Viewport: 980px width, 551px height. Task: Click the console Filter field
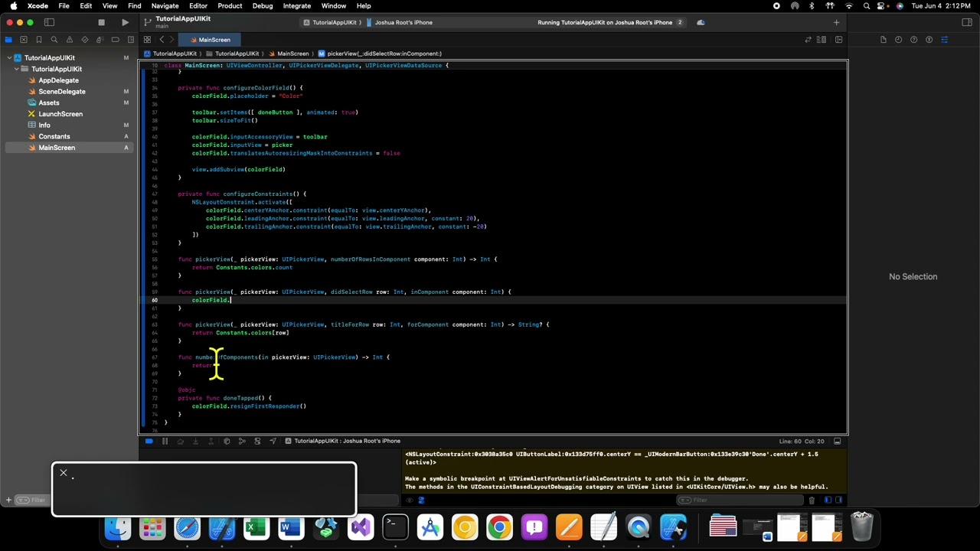point(741,500)
